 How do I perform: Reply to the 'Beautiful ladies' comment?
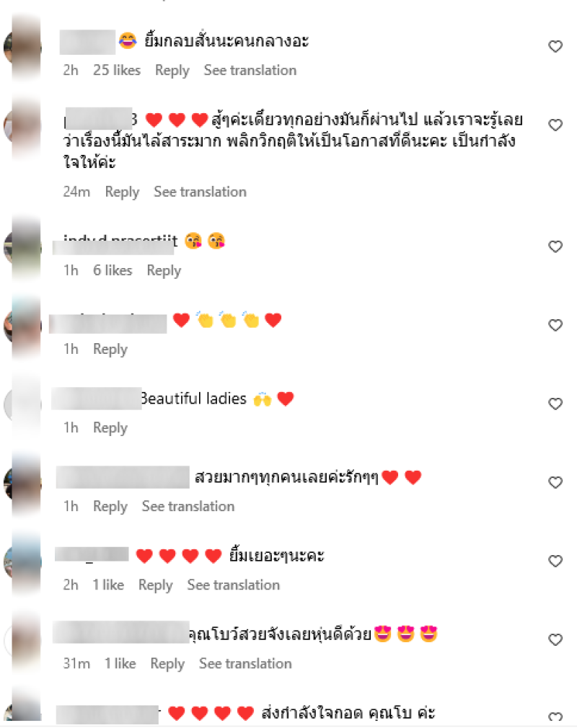(110, 428)
